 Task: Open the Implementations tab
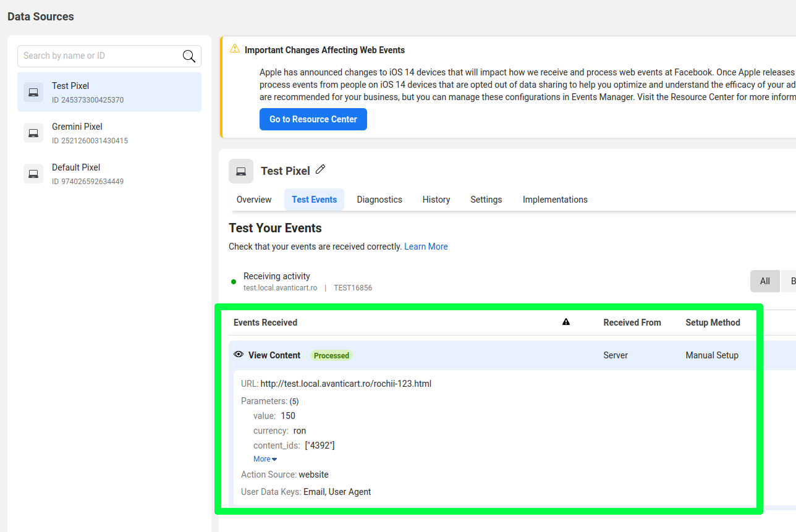pos(555,200)
